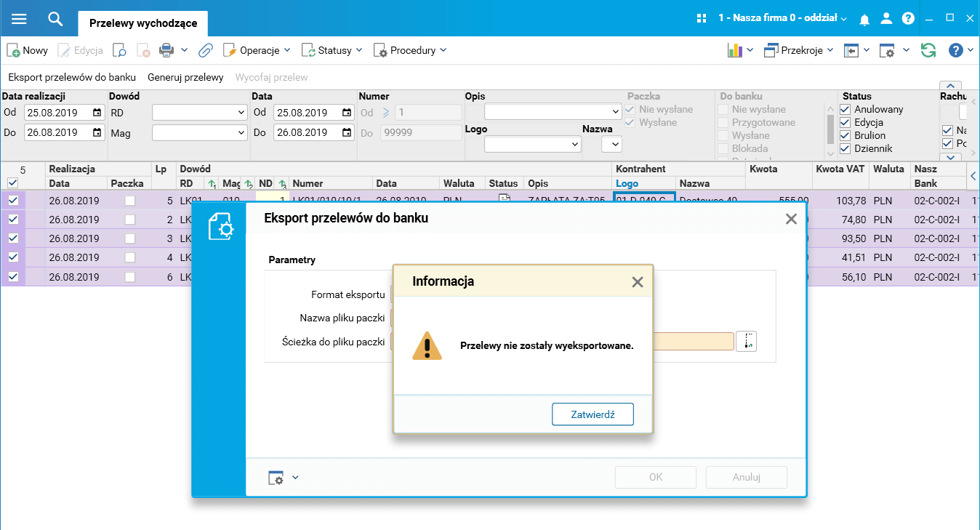Open the Logo filter combo box
Image resolution: width=980 pixels, height=530 pixels.
pos(532,144)
